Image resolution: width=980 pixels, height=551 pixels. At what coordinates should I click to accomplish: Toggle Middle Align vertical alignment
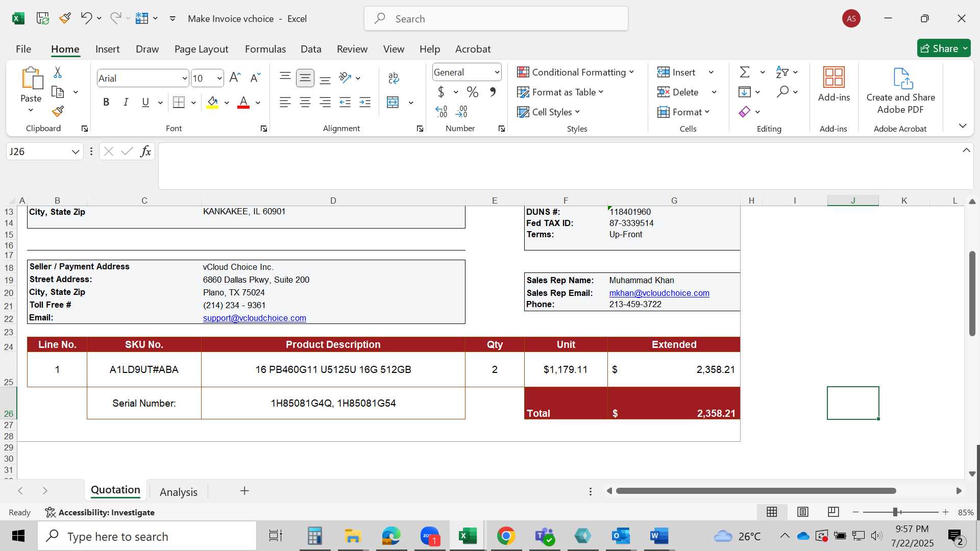[305, 78]
